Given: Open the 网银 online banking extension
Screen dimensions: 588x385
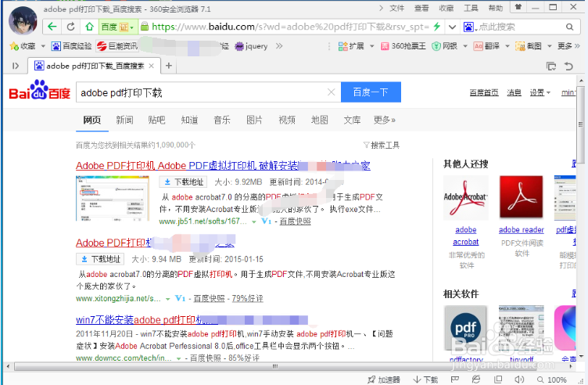Looking at the screenshot, I should click(445, 46).
